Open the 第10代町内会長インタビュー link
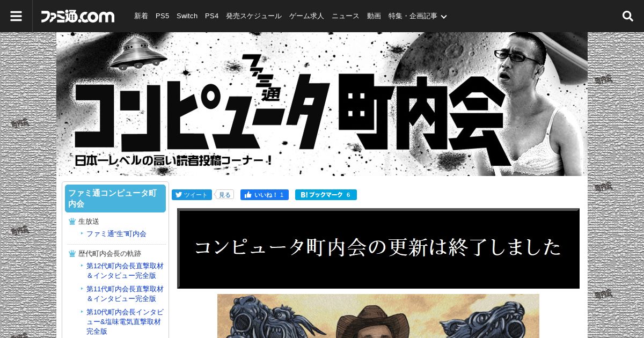This screenshot has height=338, width=644. 125,322
